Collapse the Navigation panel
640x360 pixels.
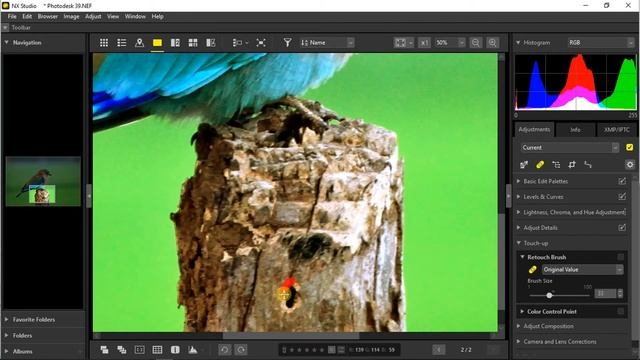(x=7, y=42)
